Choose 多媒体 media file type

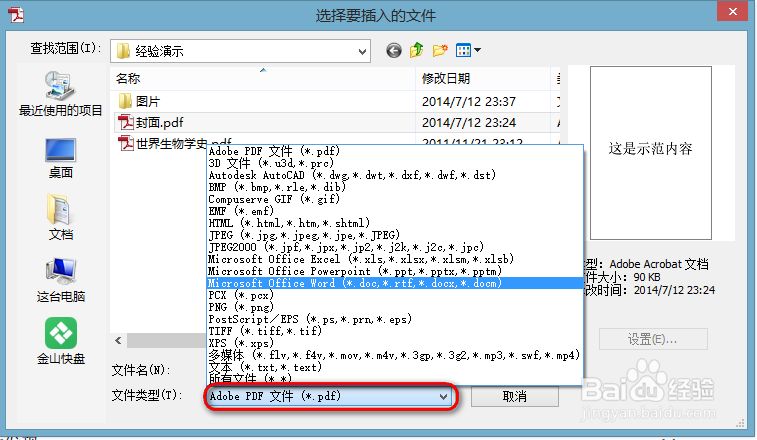tap(394, 355)
